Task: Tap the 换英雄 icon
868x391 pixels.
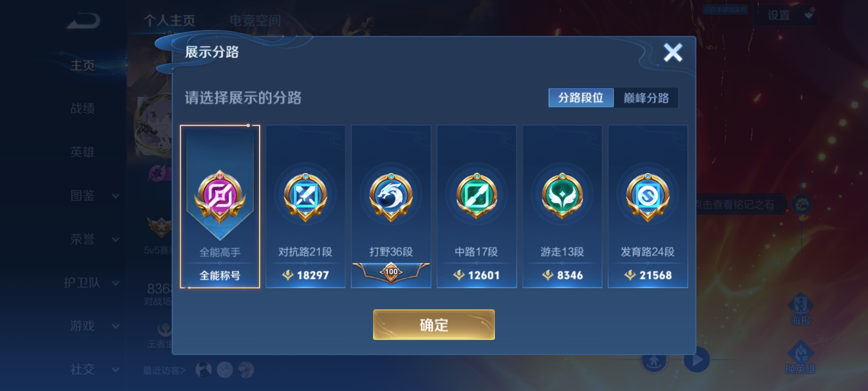Action: click(800, 358)
